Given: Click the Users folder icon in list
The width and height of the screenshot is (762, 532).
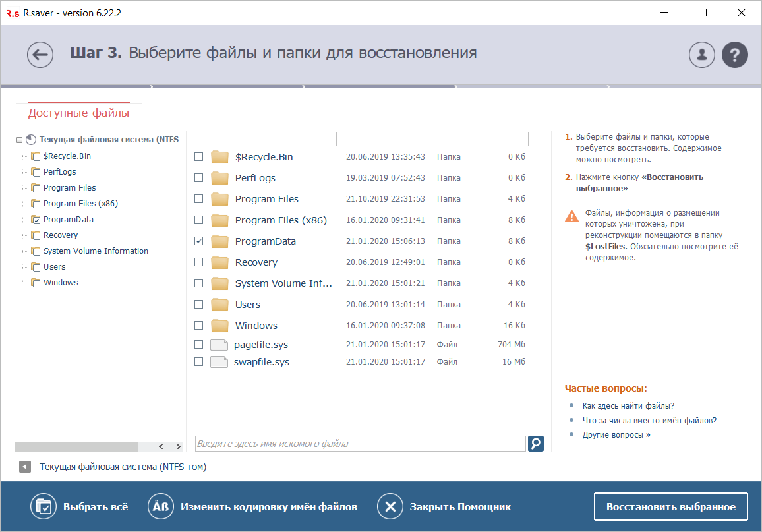Looking at the screenshot, I should coord(220,305).
